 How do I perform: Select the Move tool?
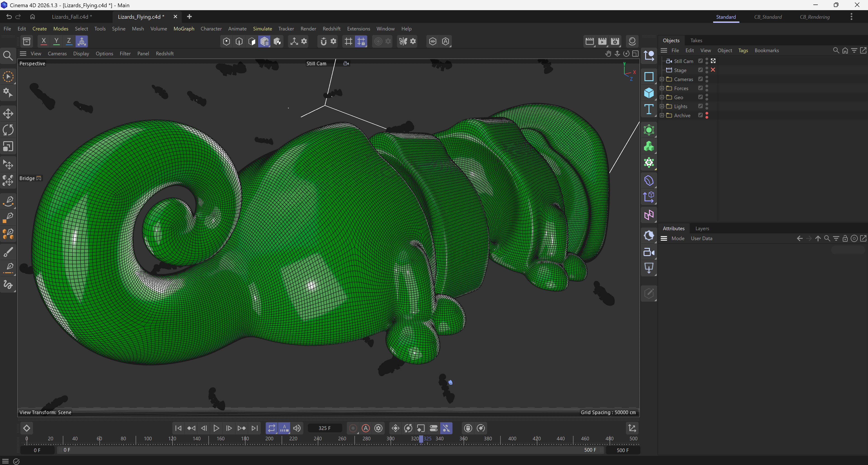8,113
